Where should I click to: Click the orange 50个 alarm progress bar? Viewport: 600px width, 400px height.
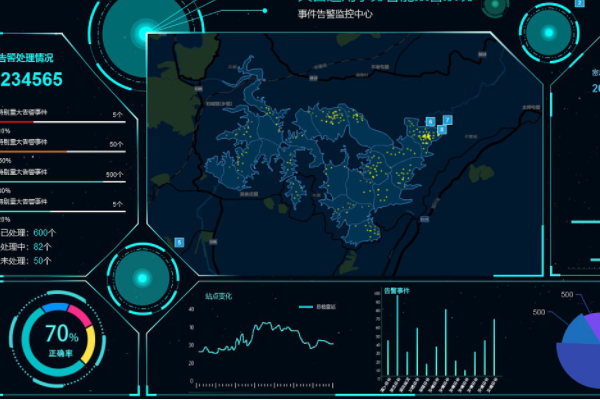35,152
